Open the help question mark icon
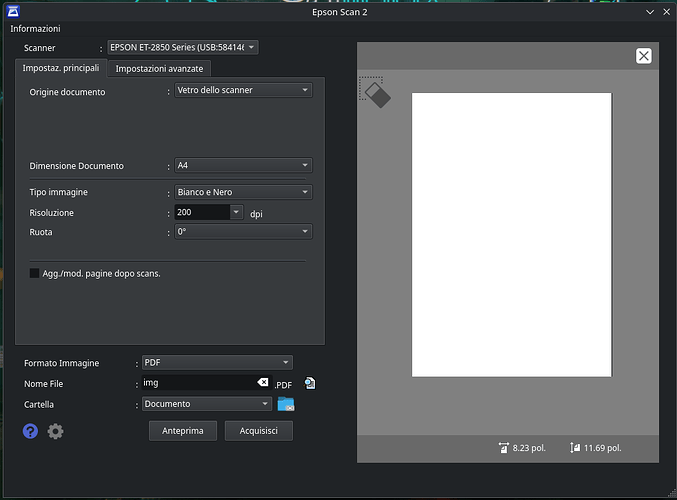Viewport: 677px width, 500px height. point(31,431)
